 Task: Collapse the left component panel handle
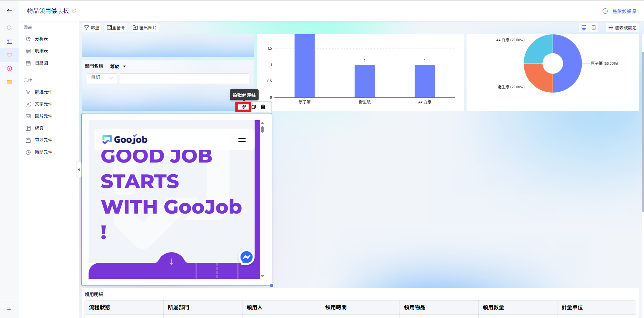pos(79,170)
